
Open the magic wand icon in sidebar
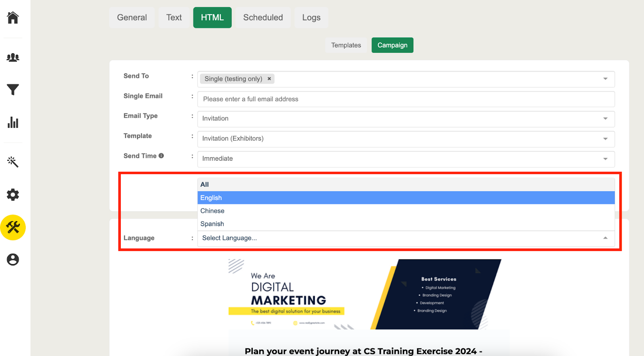pyautogui.click(x=13, y=162)
